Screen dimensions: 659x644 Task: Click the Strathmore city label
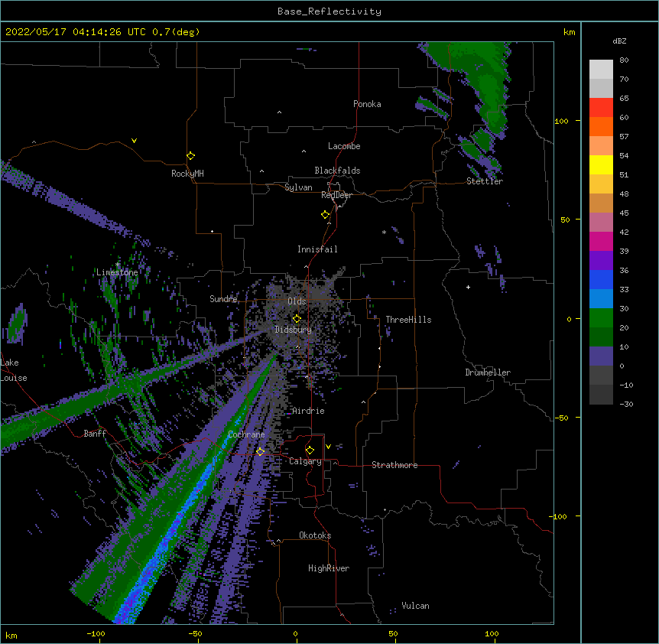coord(394,465)
